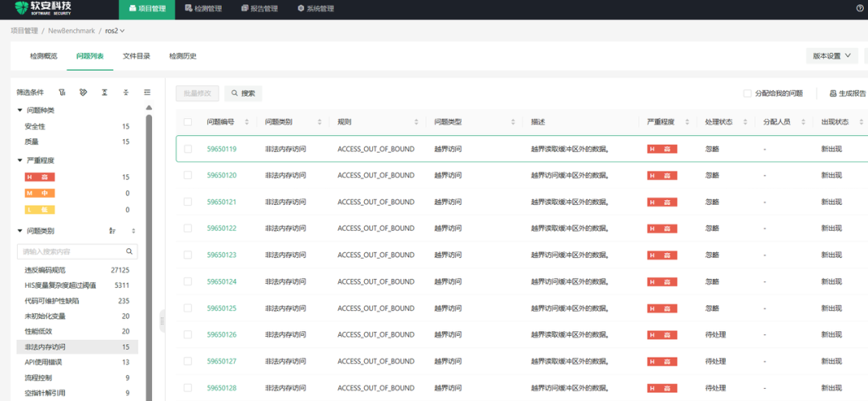This screenshot has height=401, width=868.
Task: Sort table by 分配人员 column arrows
Action: coord(803,122)
